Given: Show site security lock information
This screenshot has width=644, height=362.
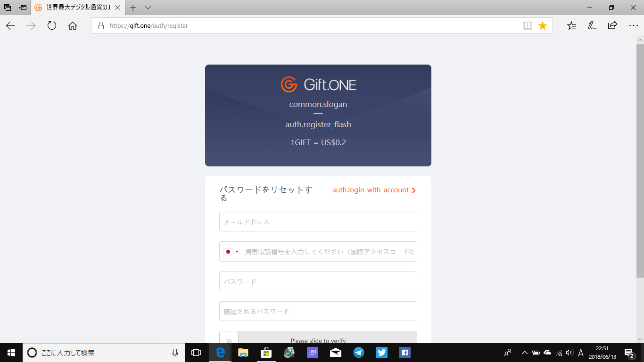Looking at the screenshot, I should coord(100,26).
